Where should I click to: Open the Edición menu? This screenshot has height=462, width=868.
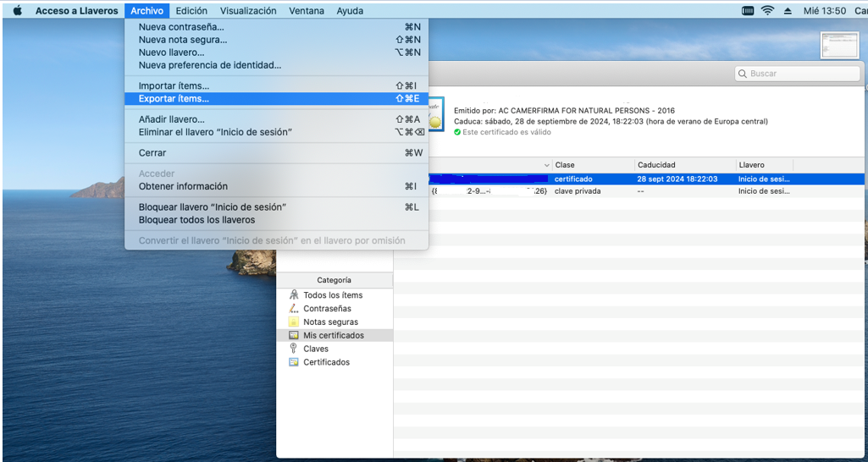pyautogui.click(x=191, y=10)
